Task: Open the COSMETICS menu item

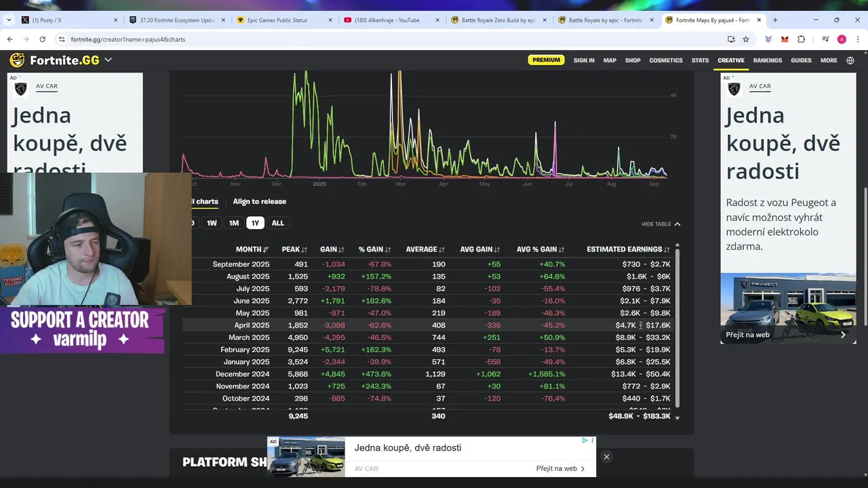Action: coord(666,60)
